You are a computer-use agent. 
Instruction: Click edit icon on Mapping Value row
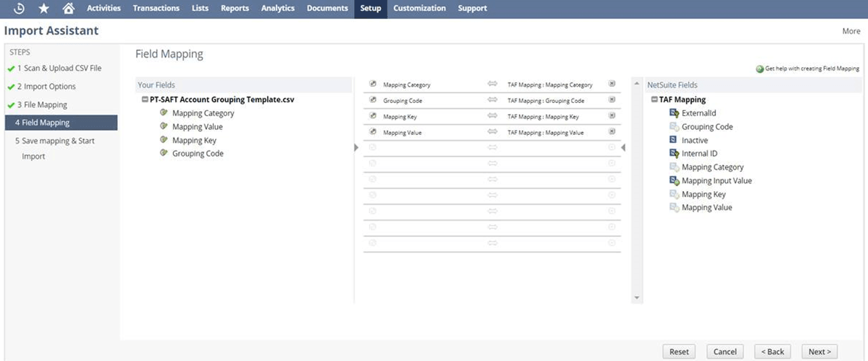tap(373, 132)
